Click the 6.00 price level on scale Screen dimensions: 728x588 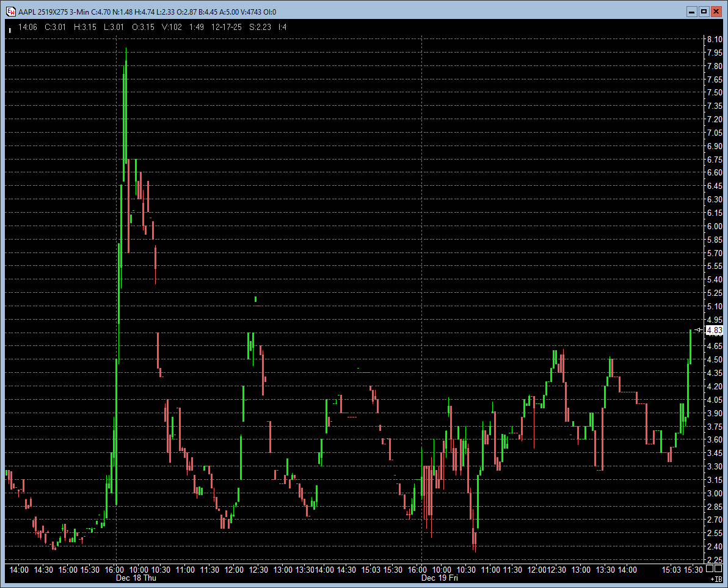(714, 226)
